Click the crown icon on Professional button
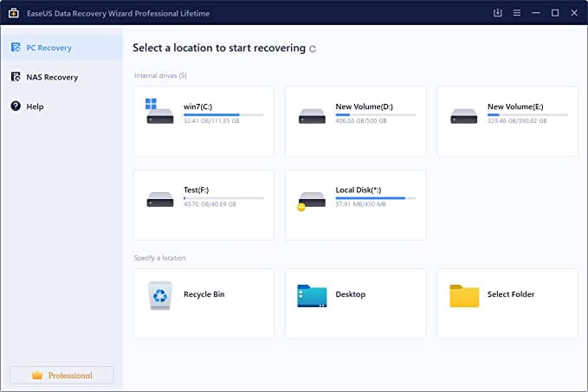This screenshot has width=588, height=392. click(37, 376)
